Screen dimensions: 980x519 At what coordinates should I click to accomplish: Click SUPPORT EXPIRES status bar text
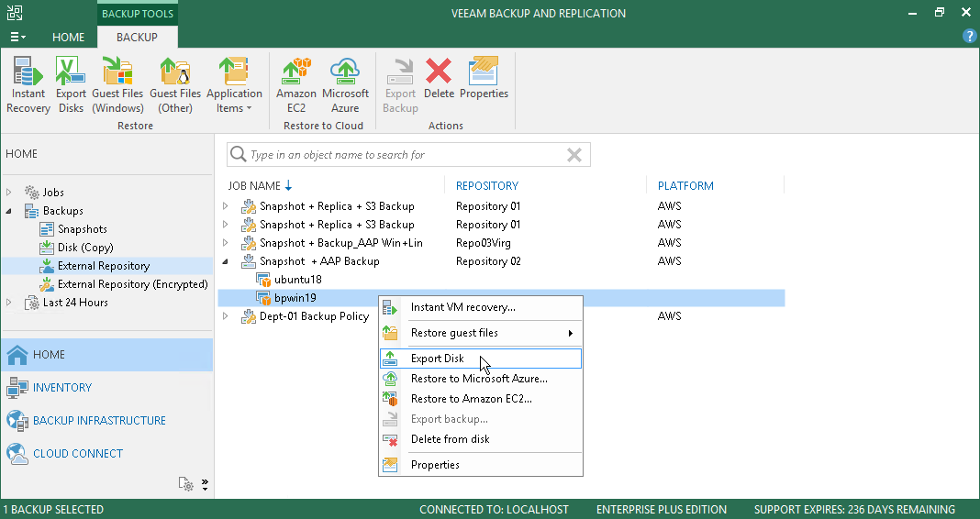pyautogui.click(x=854, y=510)
